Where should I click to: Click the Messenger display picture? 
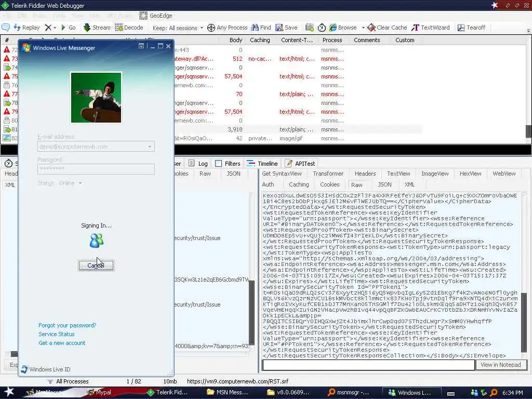click(x=96, y=97)
